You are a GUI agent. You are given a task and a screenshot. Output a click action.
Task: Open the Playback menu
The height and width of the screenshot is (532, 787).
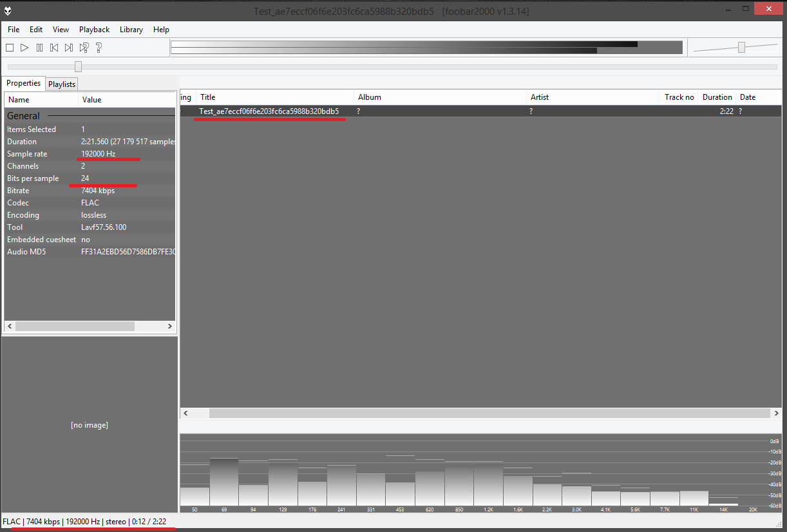pyautogui.click(x=94, y=30)
